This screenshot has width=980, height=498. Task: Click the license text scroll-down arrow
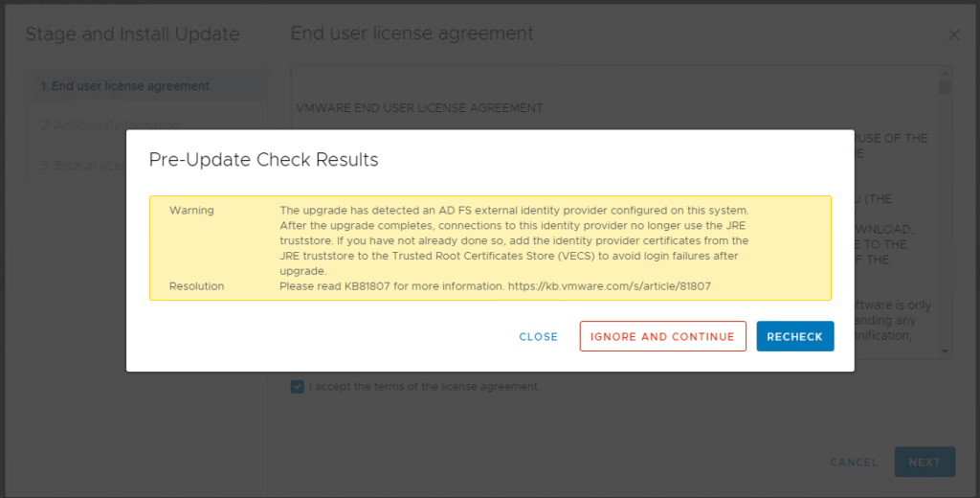tap(945, 351)
